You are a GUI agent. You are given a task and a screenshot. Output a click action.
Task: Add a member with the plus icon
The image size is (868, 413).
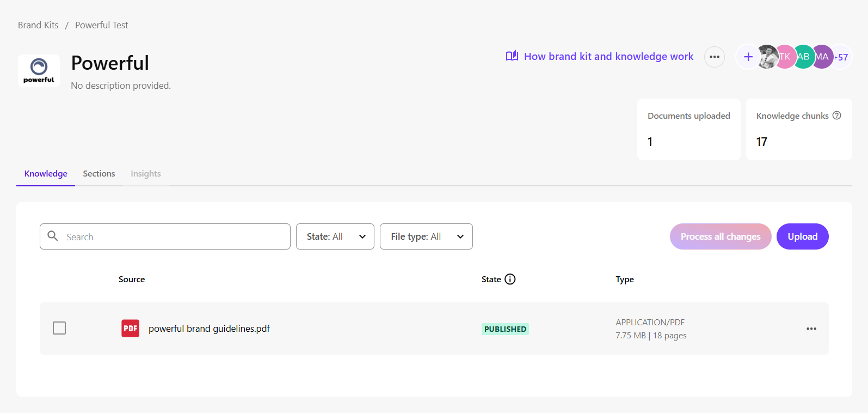coord(748,57)
